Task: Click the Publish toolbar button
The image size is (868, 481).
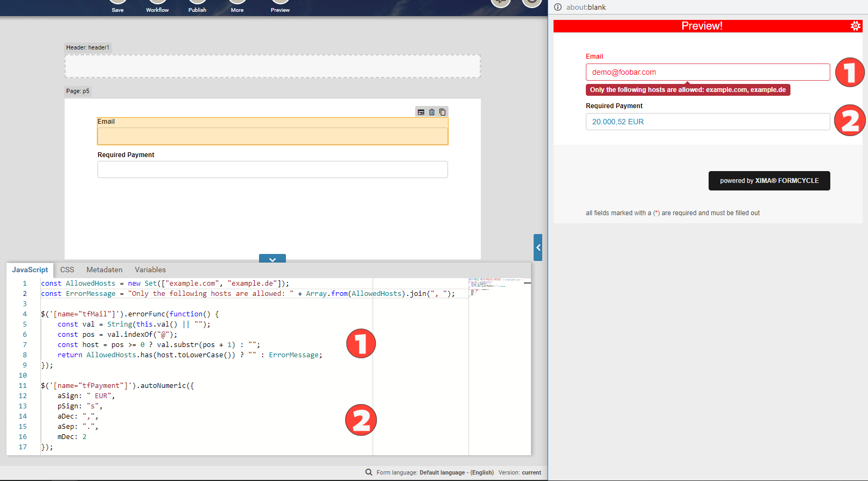Action: point(197,6)
